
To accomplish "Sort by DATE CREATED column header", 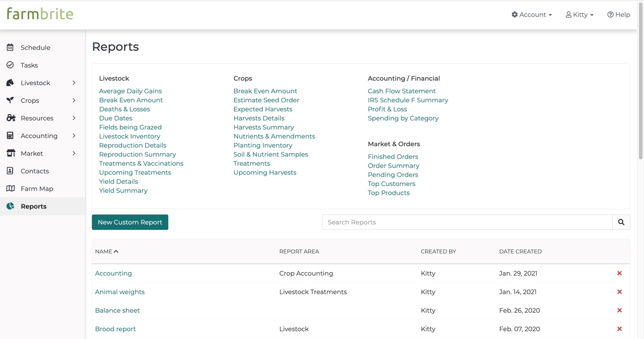I will coord(520,252).
